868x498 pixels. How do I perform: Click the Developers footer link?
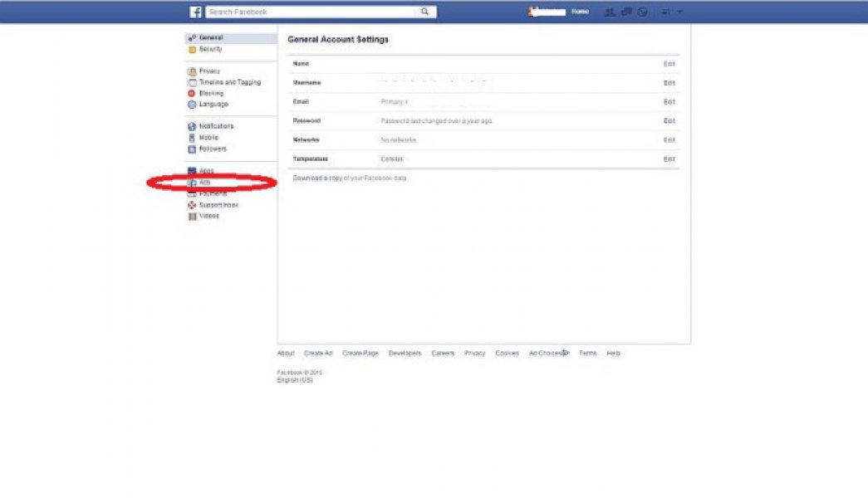point(405,353)
